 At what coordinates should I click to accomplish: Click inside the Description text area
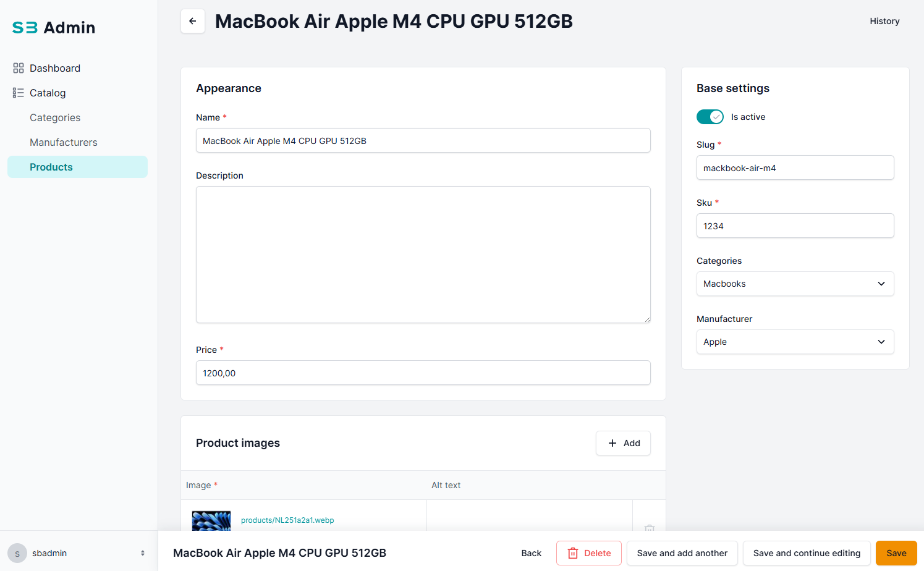coord(423,255)
